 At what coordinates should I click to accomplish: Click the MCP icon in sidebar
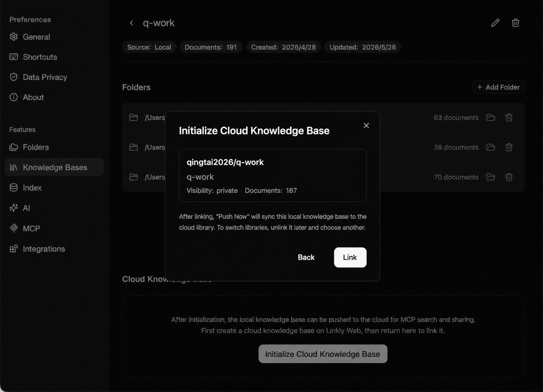click(x=14, y=228)
